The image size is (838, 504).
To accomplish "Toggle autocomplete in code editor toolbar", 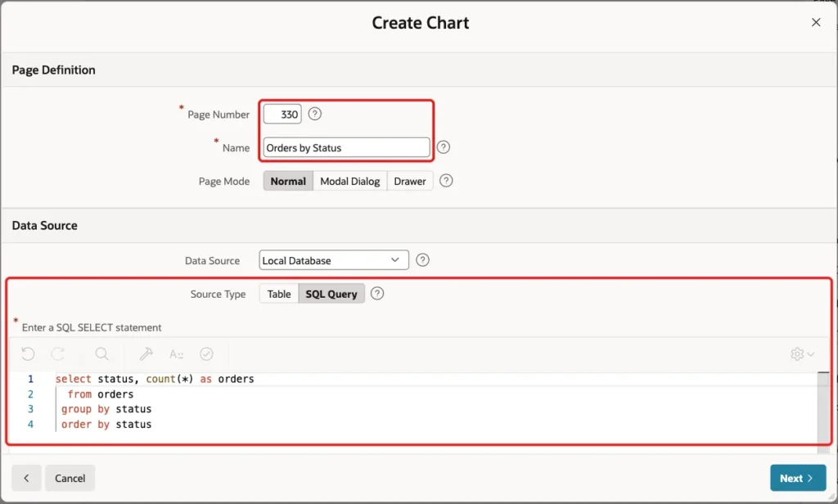I will (177, 353).
